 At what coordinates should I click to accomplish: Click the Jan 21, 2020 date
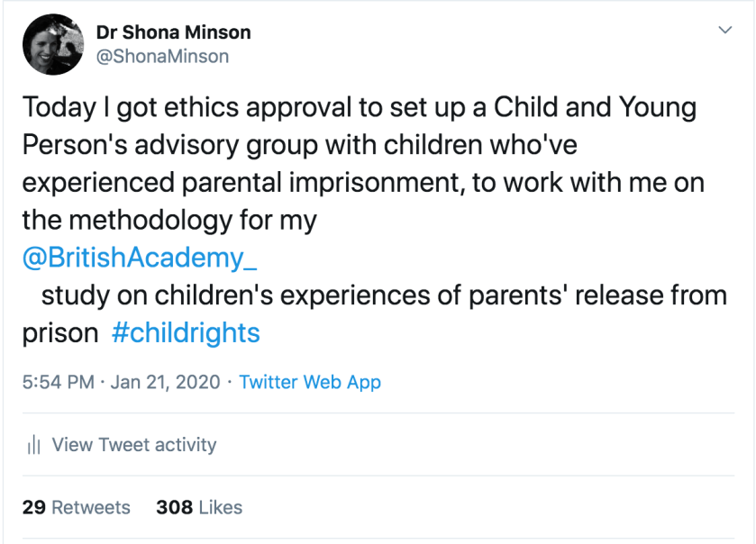click(x=165, y=382)
